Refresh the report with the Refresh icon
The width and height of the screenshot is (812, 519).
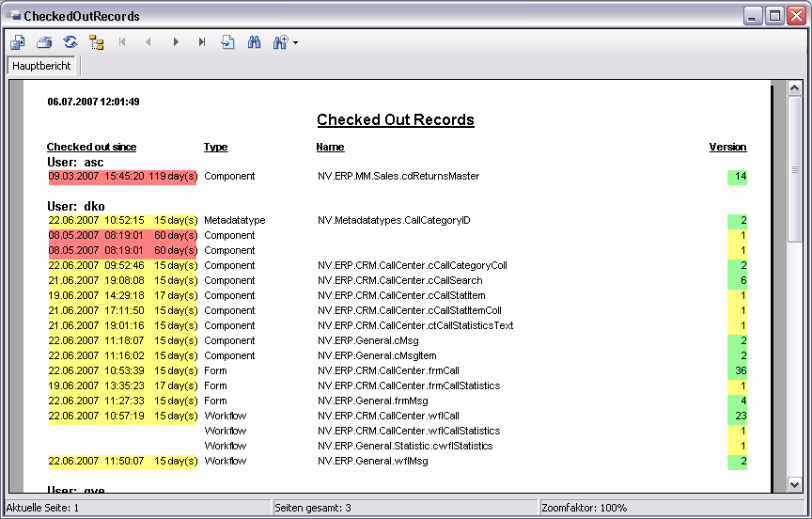click(70, 42)
